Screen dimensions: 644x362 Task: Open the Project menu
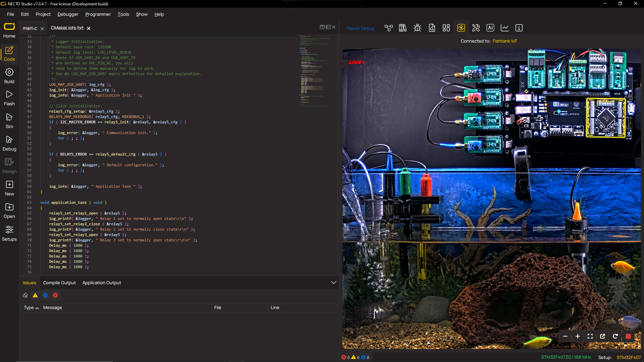click(43, 14)
